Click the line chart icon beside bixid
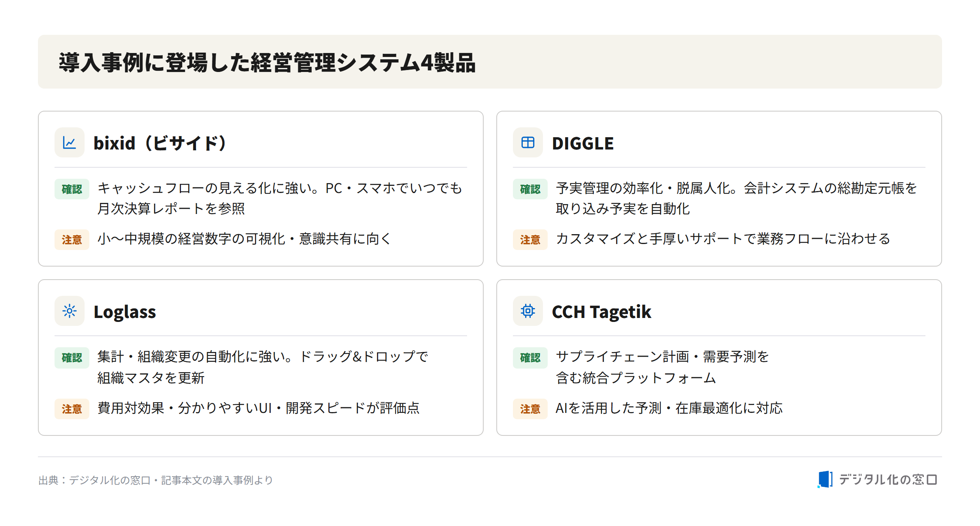980x526 pixels. 70,142
